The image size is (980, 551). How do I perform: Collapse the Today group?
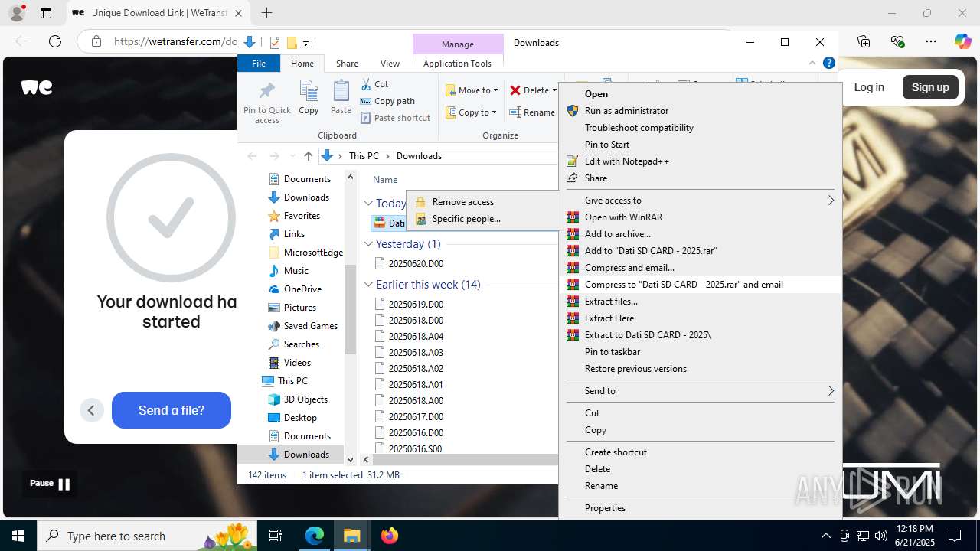pyautogui.click(x=368, y=204)
